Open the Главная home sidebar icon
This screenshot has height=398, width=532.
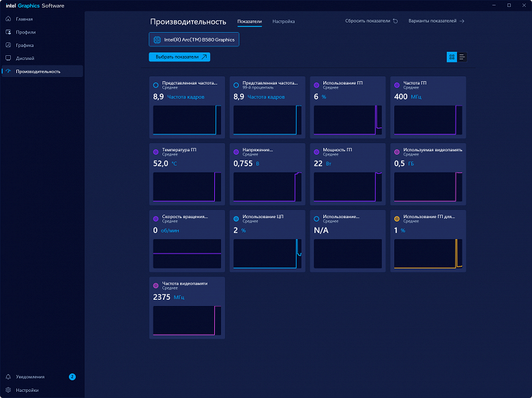[8, 19]
